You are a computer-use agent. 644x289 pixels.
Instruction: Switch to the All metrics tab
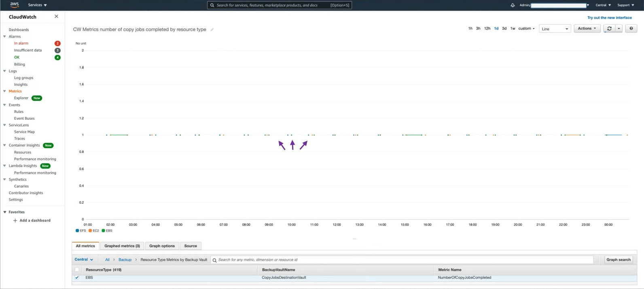tap(85, 246)
